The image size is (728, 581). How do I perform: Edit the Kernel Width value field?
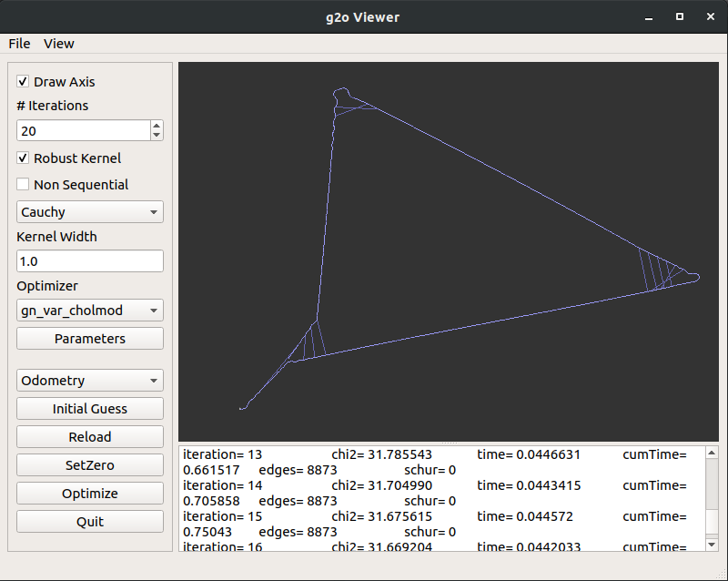point(89,260)
